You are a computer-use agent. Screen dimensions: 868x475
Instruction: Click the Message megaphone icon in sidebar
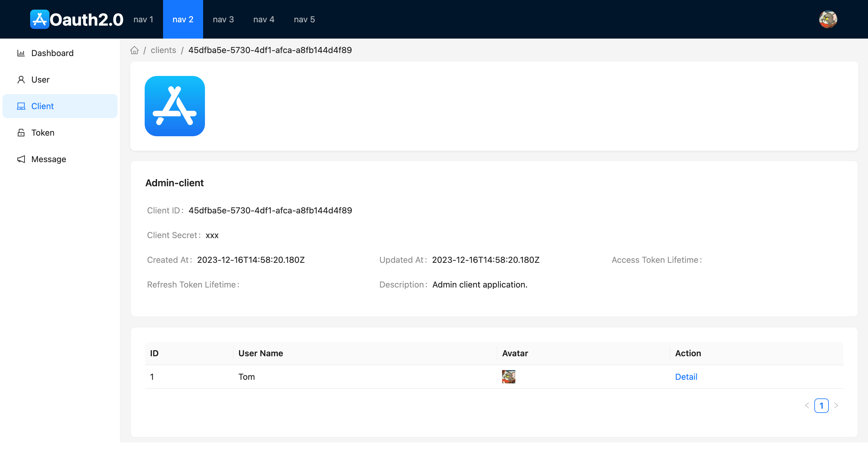point(21,159)
